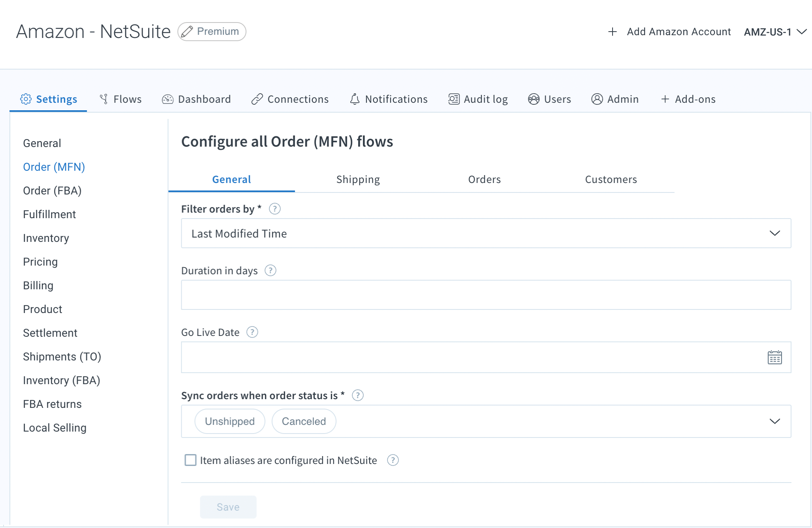The height and width of the screenshot is (528, 812).
Task: Click the Notifications bell icon
Action: pyautogui.click(x=355, y=99)
